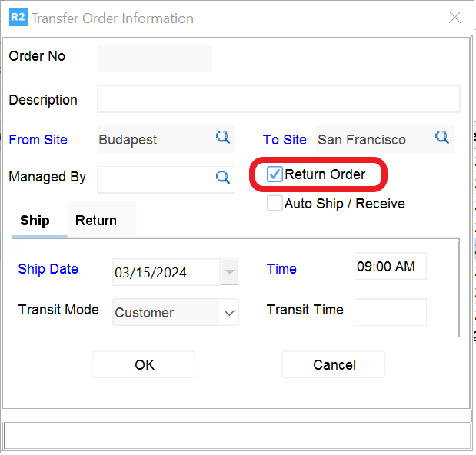Click the From Site field showing Budapest
Screen dimensions: 476x455
[x=154, y=140]
